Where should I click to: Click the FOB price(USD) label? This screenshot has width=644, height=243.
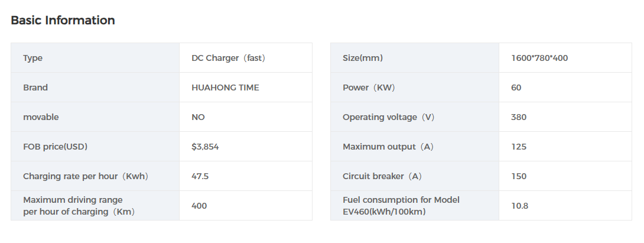58,147
